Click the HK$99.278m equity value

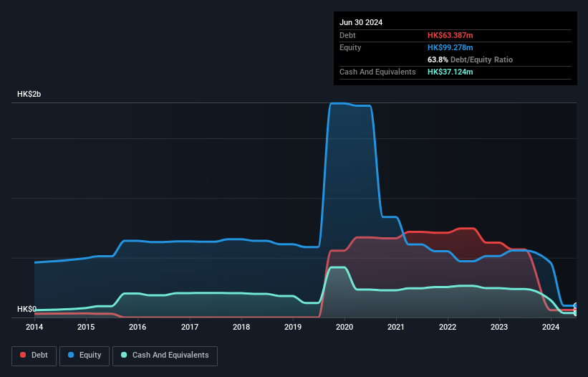click(450, 47)
